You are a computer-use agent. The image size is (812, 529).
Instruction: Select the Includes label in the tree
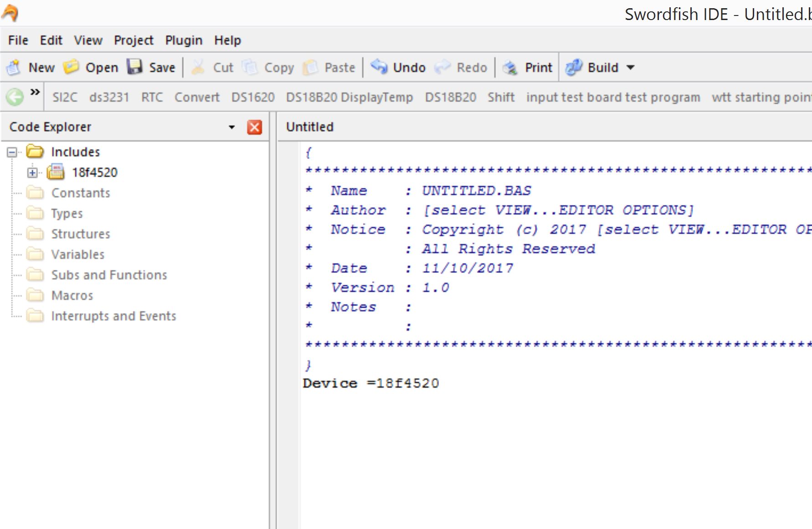coord(76,152)
